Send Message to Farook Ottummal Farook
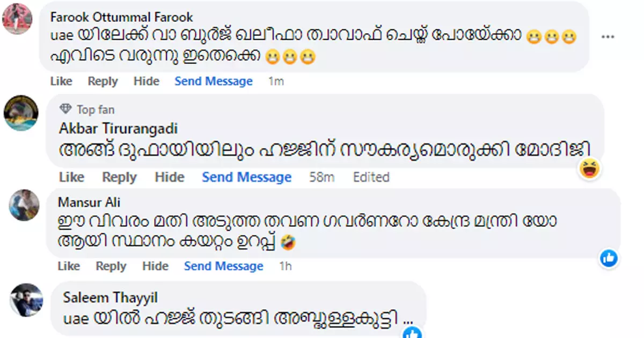The image size is (644, 338). coord(214,81)
